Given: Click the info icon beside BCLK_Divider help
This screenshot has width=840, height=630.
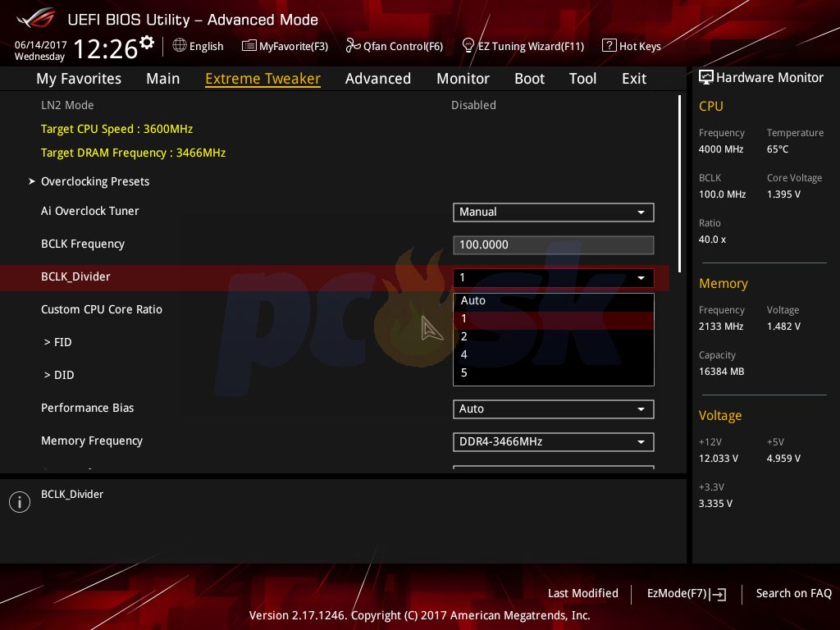Looking at the screenshot, I should point(20,502).
